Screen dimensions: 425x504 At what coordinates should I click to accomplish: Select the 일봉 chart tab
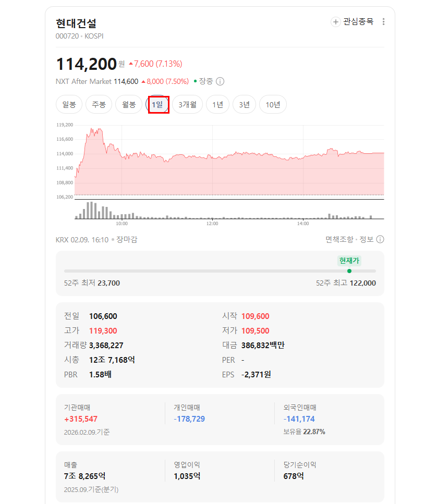coord(69,104)
